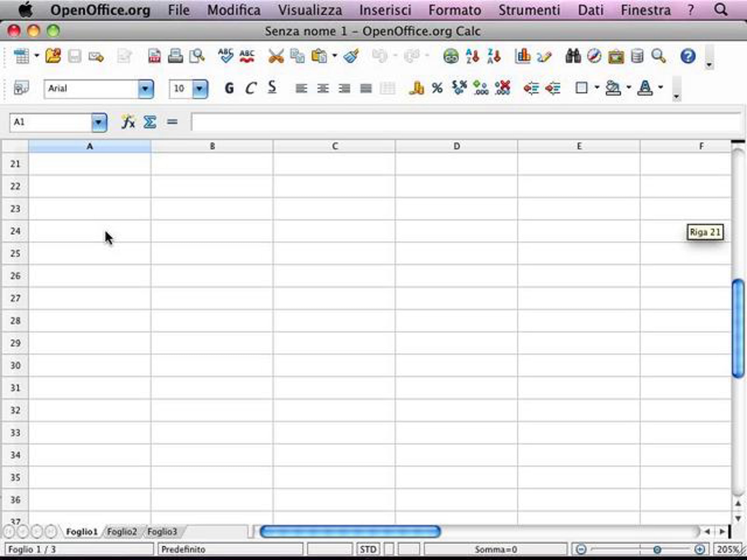Click the Function equals sign icon

[x=172, y=122]
